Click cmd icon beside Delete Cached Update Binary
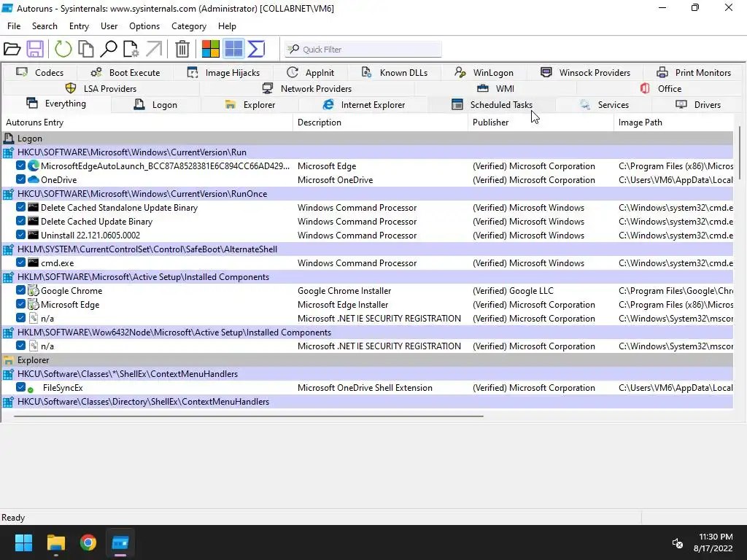 coord(34,222)
